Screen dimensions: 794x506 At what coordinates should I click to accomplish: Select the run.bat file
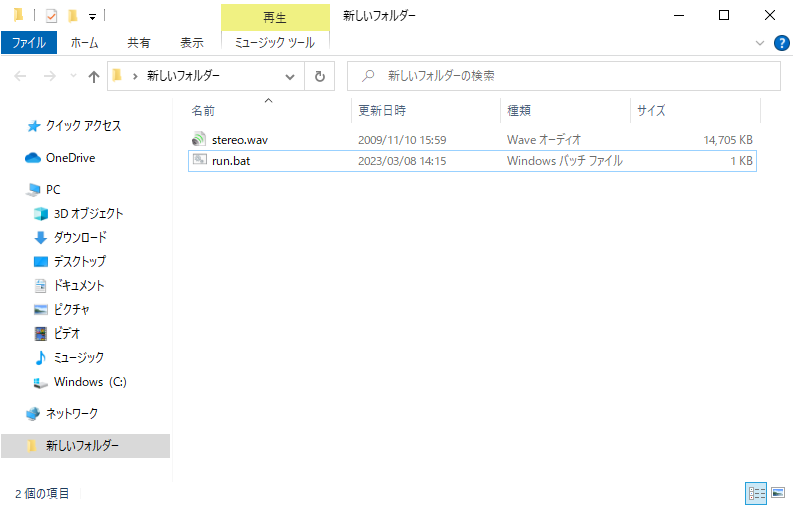point(472,161)
